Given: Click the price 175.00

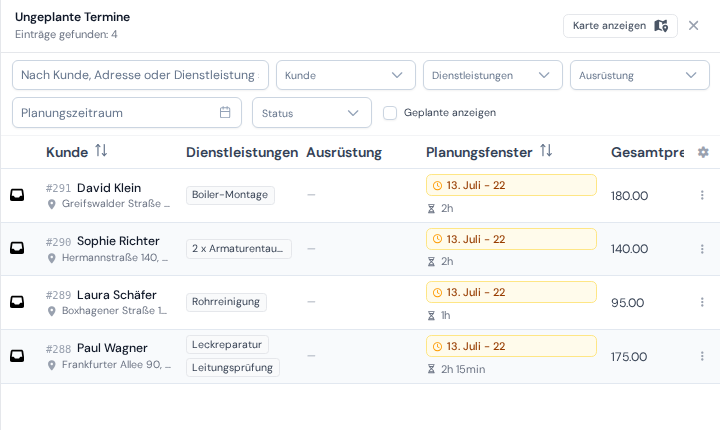Looking at the screenshot, I should click(x=629, y=356).
